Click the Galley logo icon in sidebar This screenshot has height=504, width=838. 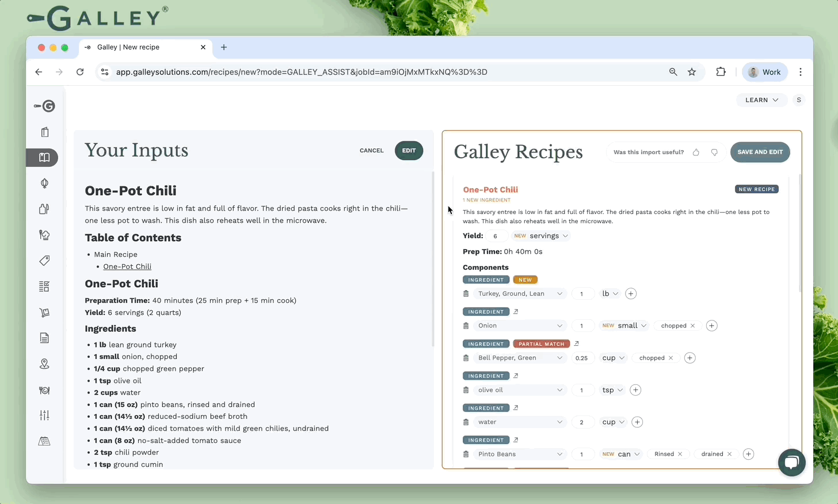(x=44, y=106)
